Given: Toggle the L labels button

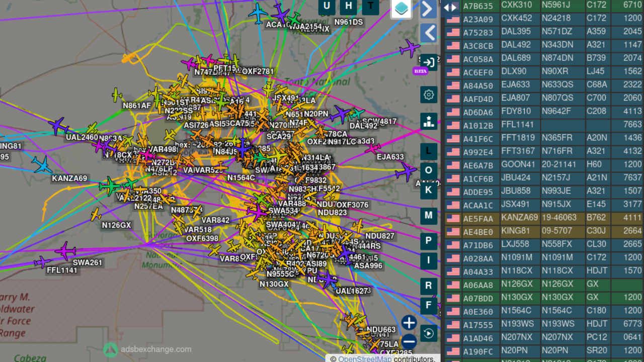Looking at the screenshot, I should pyautogui.click(x=429, y=151).
